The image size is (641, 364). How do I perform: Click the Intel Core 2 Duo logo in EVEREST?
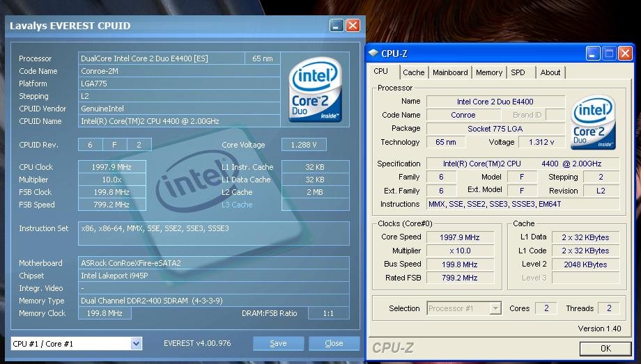click(x=315, y=89)
